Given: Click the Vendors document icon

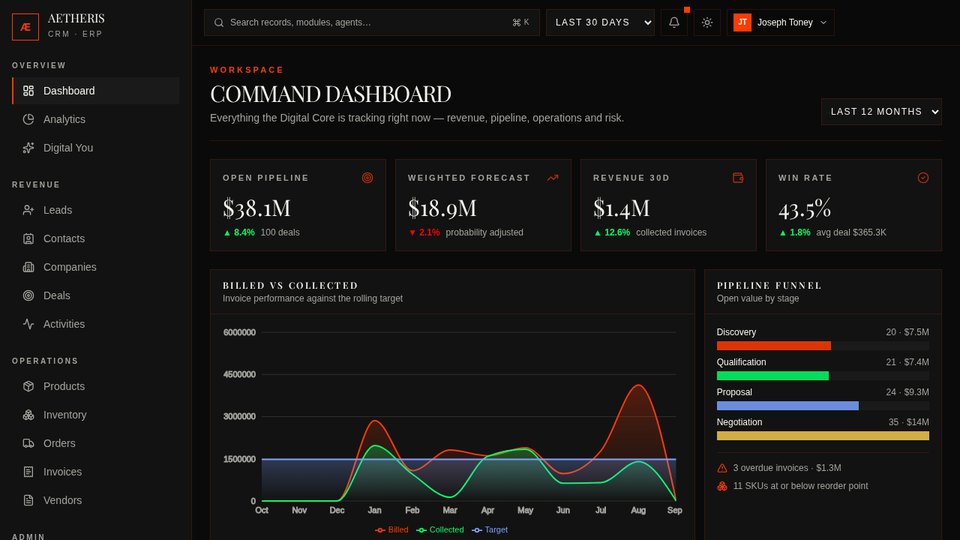Looking at the screenshot, I should [28, 500].
